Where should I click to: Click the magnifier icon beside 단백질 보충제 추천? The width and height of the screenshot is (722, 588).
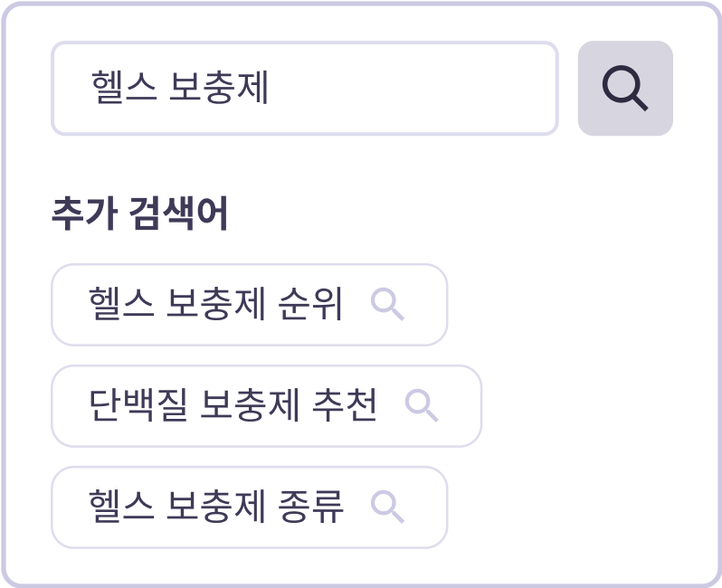point(422,406)
